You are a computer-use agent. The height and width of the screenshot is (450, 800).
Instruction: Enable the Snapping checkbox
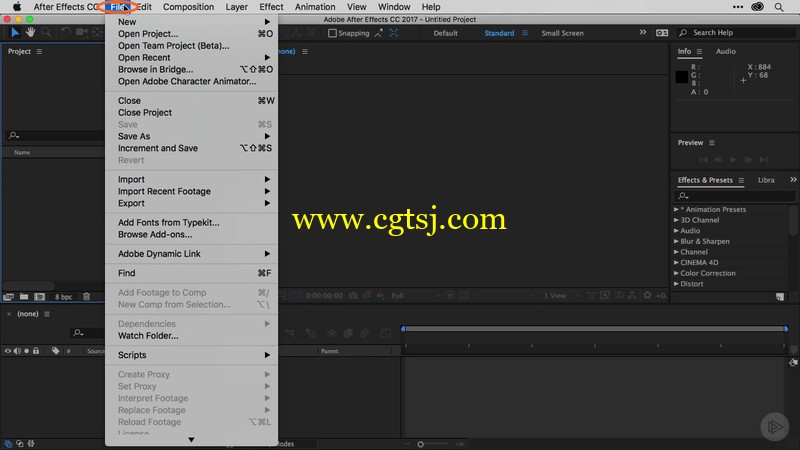333,33
